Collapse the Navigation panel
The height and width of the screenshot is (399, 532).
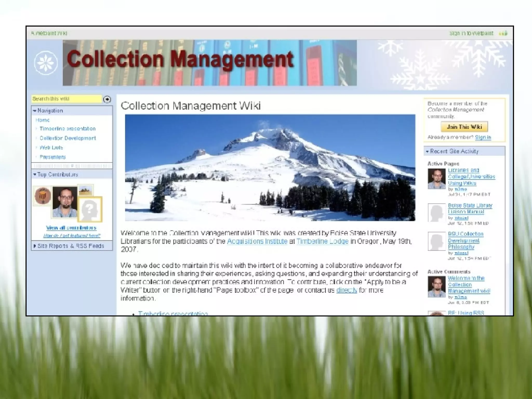pos(35,111)
